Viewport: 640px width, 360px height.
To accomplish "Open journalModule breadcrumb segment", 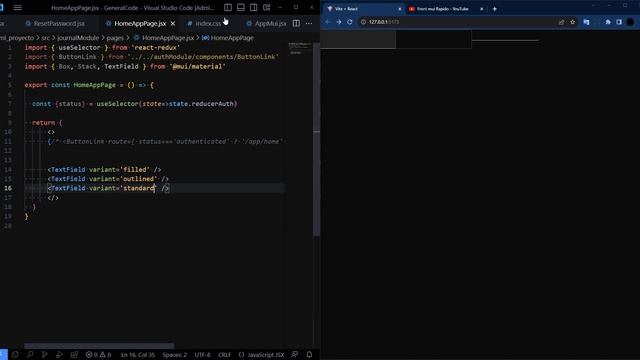I will pos(78,38).
